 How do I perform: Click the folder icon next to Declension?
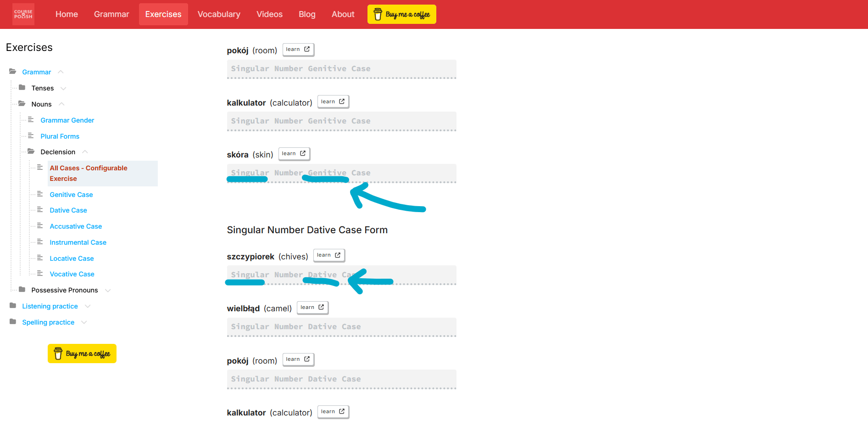[30, 152]
